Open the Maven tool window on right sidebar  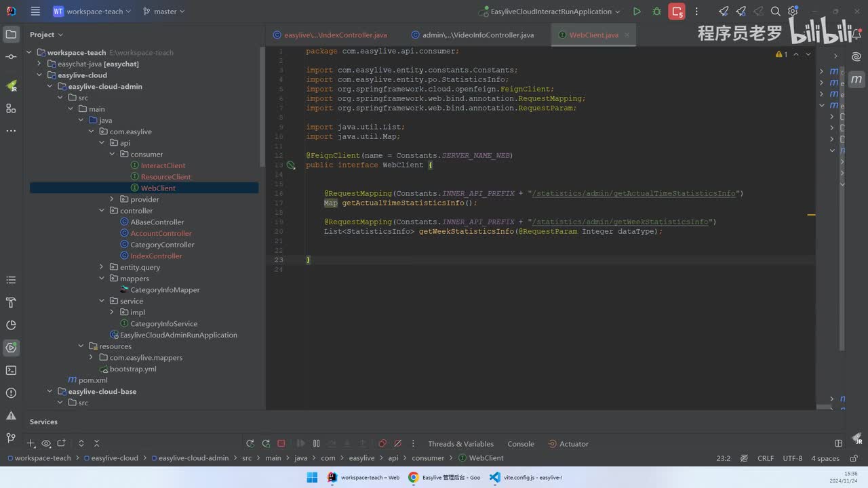pyautogui.click(x=856, y=79)
